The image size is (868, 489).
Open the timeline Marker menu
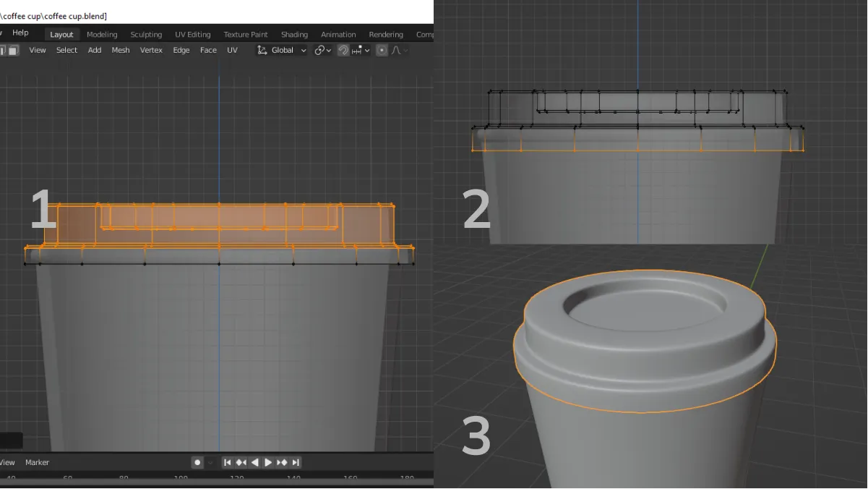coord(38,463)
